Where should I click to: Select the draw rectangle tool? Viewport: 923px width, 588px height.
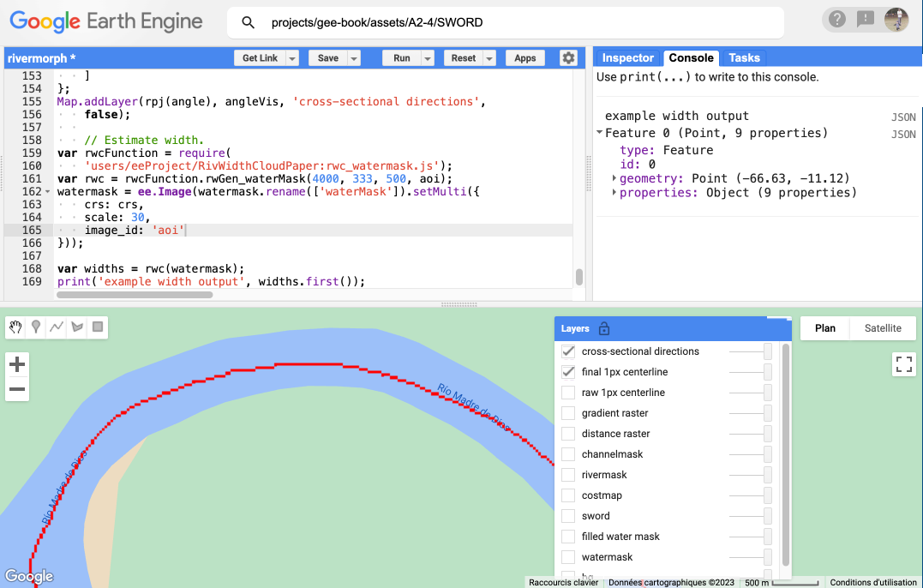[x=98, y=327]
